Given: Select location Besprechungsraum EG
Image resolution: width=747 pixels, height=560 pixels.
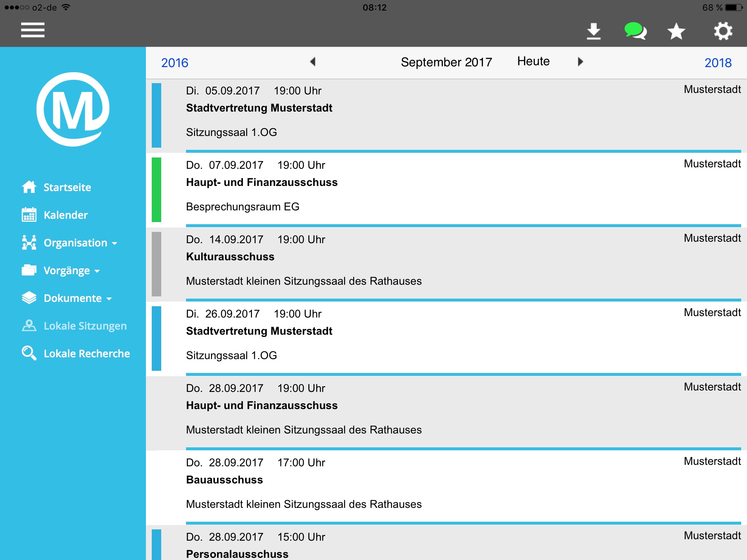Looking at the screenshot, I should click(x=243, y=207).
